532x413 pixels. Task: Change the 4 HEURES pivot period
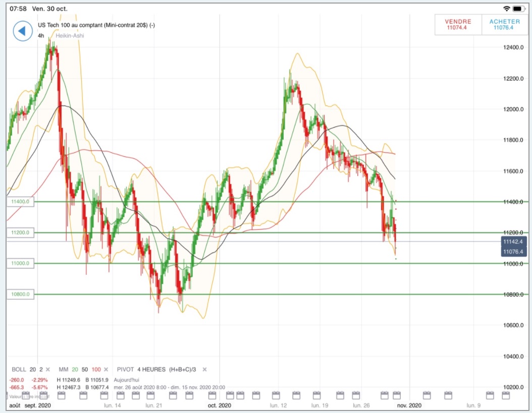[151, 370]
